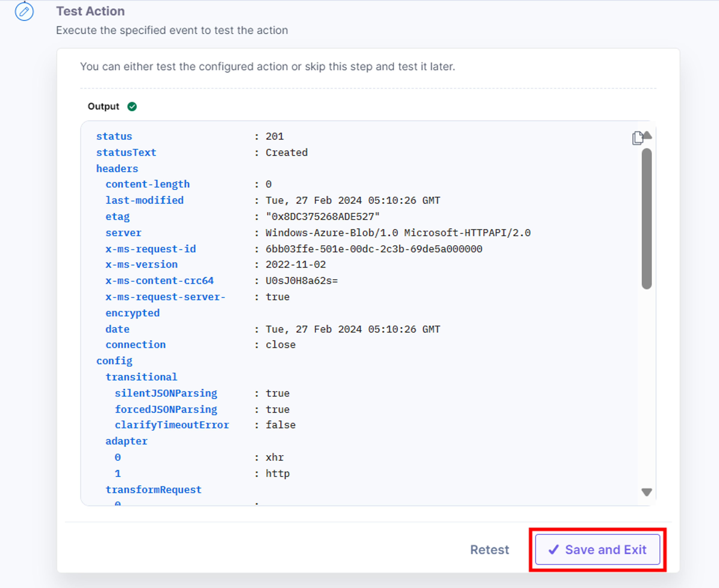The height and width of the screenshot is (588, 719).
Task: Click the 'status' key in output
Action: point(114,136)
